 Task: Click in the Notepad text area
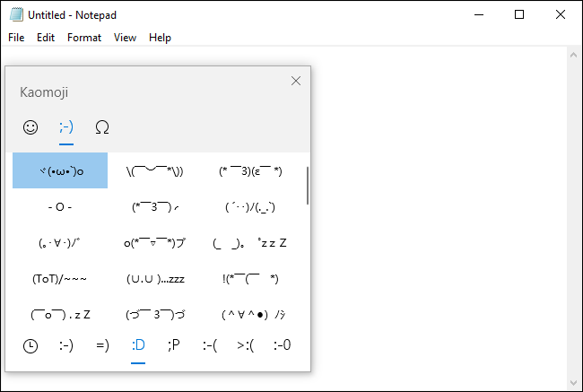(x=439, y=215)
